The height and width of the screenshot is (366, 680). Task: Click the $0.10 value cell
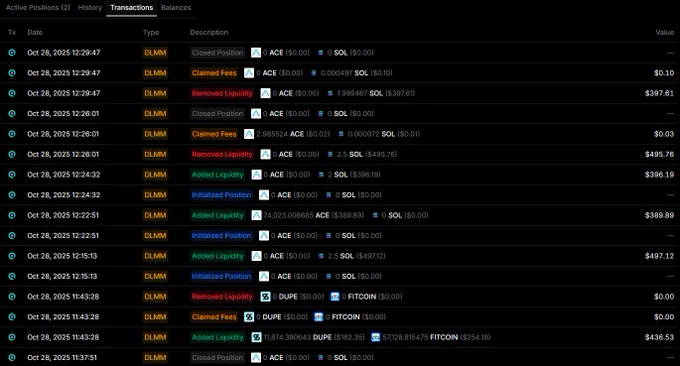664,73
